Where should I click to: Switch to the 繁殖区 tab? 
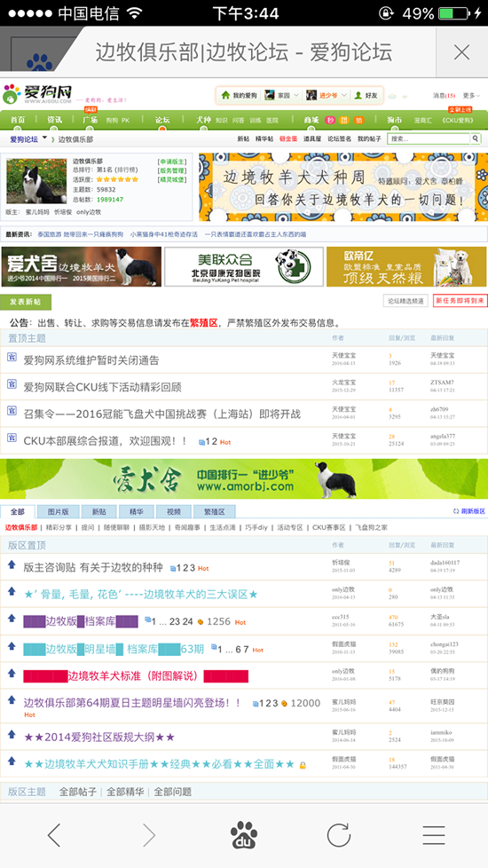(x=214, y=511)
